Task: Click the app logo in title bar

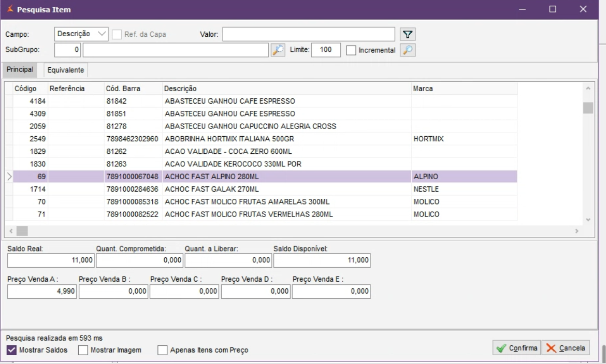Action: (x=10, y=9)
